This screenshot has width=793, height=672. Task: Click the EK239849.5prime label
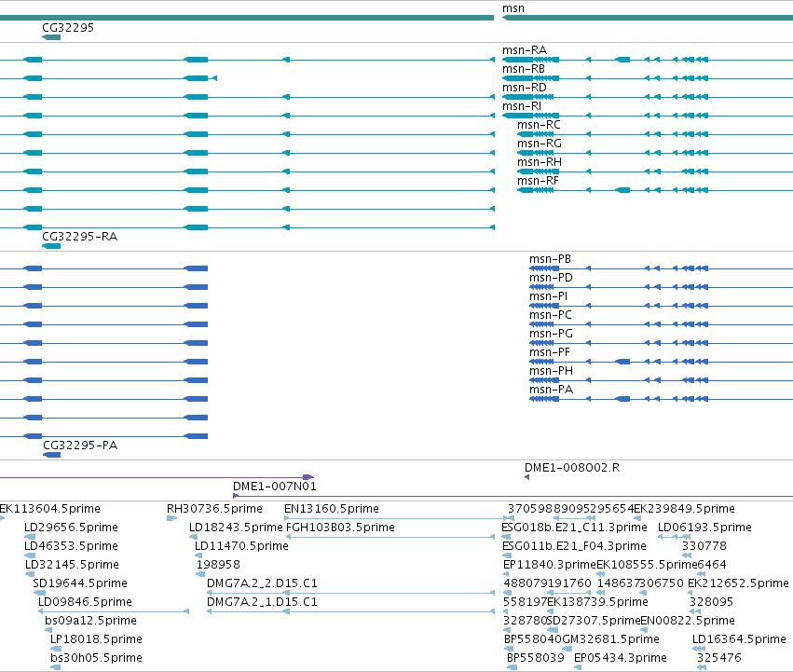click(x=684, y=509)
